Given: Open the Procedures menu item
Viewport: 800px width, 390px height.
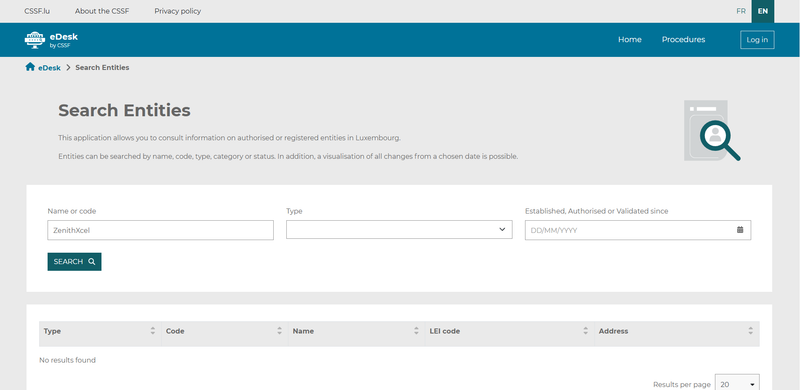Looking at the screenshot, I should click(683, 40).
